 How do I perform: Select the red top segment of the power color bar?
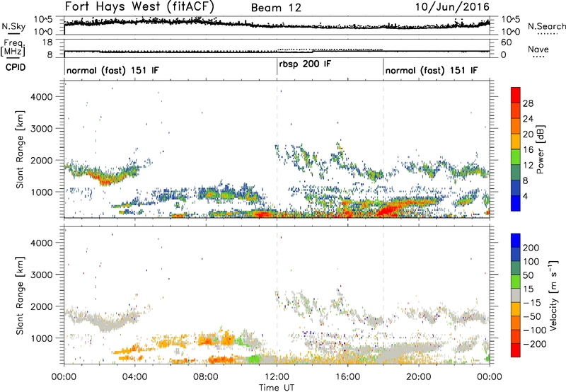[x=516, y=95]
